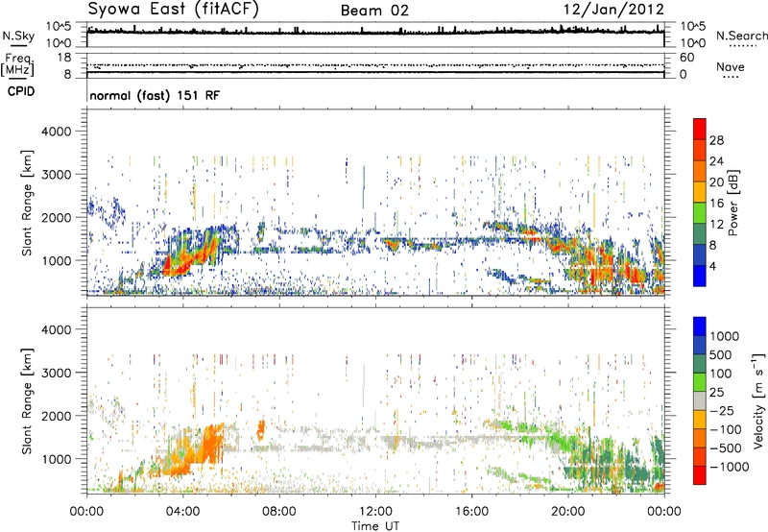This screenshot has height=532, width=768.
Task: Click the '60' Nave tick label
Action: (x=686, y=58)
